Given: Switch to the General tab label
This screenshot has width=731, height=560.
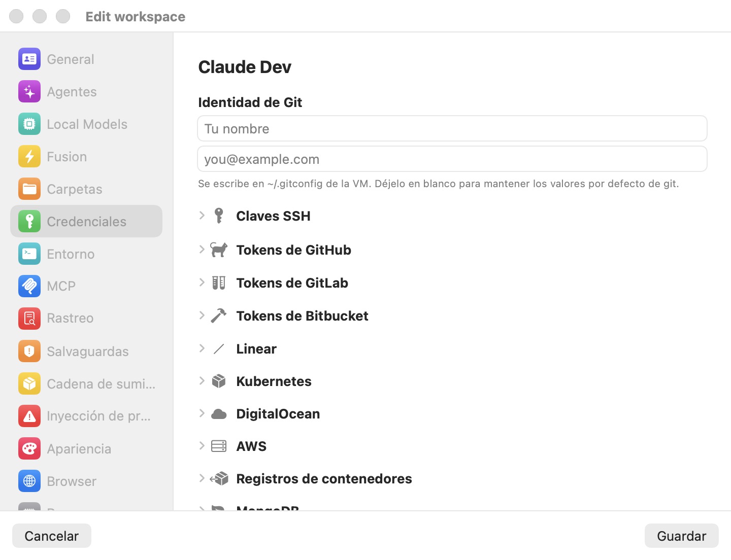Looking at the screenshot, I should (x=71, y=59).
